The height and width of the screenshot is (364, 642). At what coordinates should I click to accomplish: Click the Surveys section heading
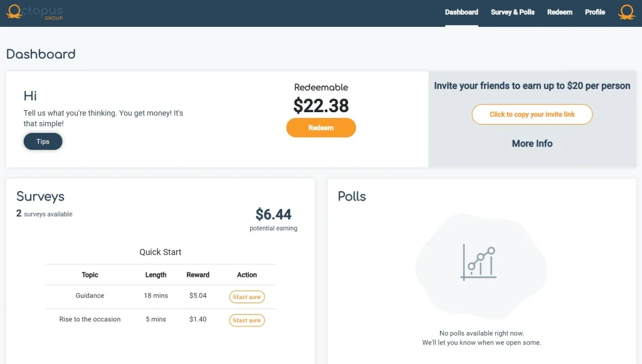pos(40,197)
